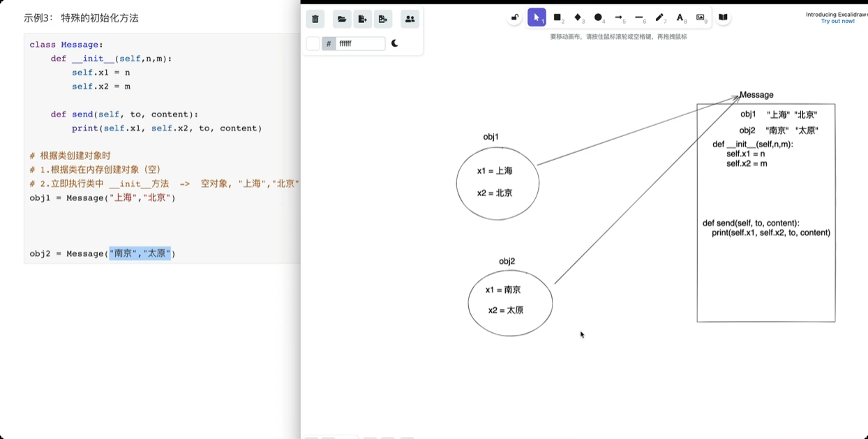The width and height of the screenshot is (868, 439).
Task: Click the obj2 ellipse on the canvas
Action: pos(510,303)
